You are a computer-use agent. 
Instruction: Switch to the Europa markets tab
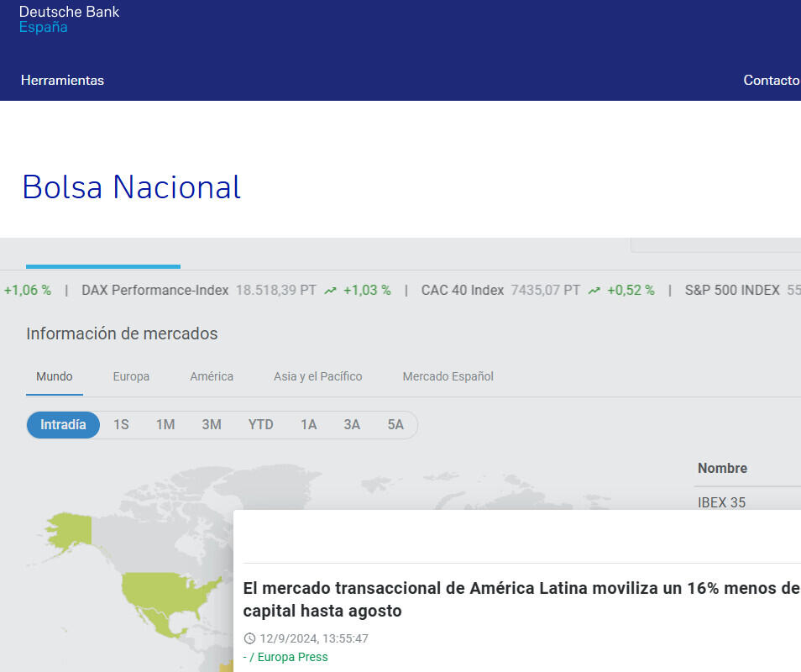pyautogui.click(x=131, y=376)
